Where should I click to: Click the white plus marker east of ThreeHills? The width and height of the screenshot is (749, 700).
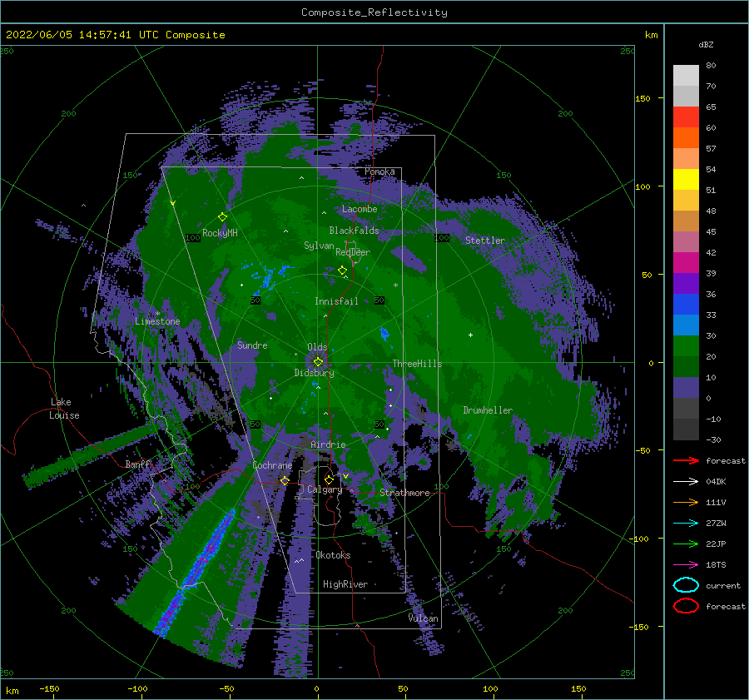[x=470, y=335]
